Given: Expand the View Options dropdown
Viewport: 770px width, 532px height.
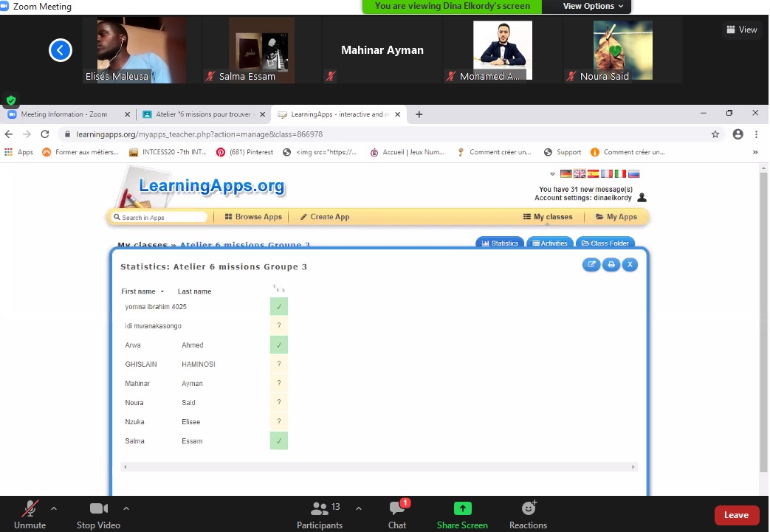Looking at the screenshot, I should tap(593, 6).
